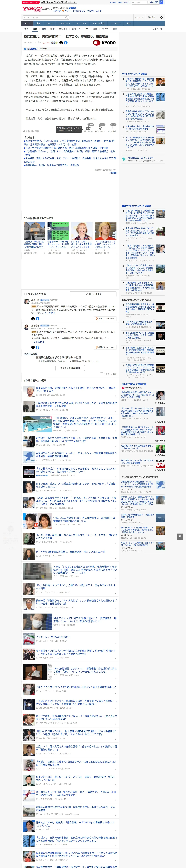Screen dimensions: 186x868
Task: Click the blue web search button at top
Action: click(161, 2)
